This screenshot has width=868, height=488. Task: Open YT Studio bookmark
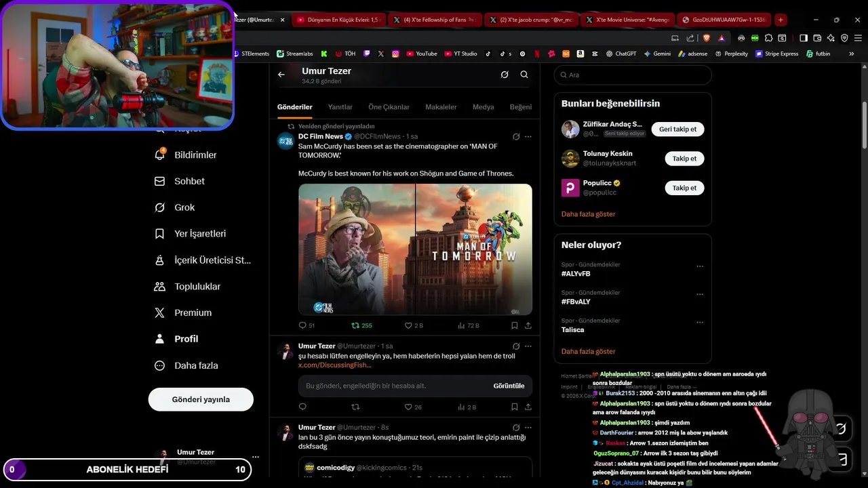[461, 54]
